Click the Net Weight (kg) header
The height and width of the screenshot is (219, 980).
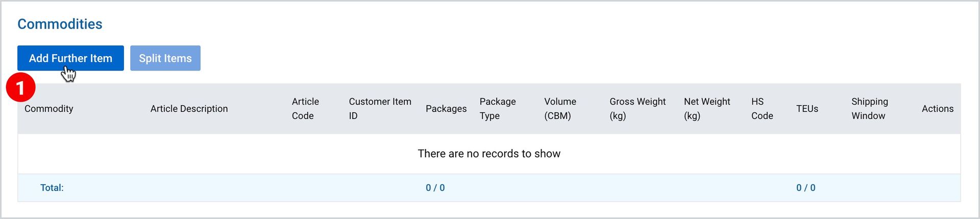[x=707, y=109]
